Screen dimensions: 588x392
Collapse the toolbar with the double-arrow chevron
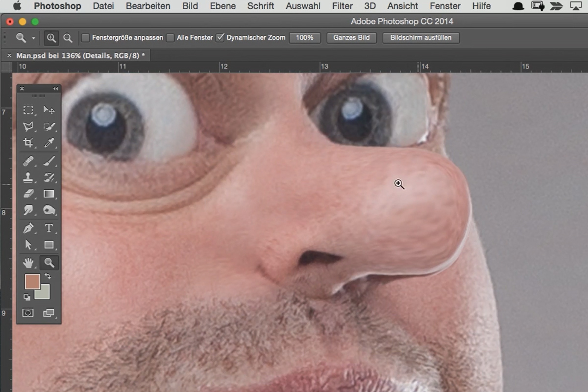[x=55, y=89]
